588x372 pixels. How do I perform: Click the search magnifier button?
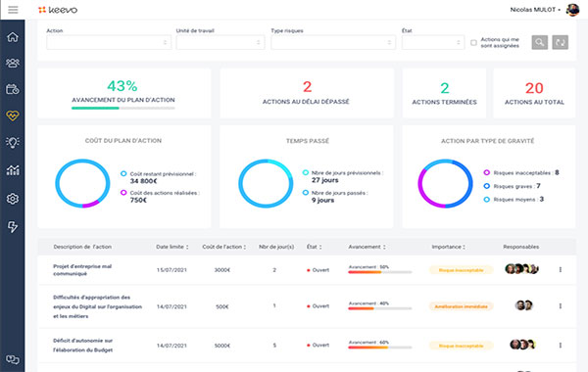tap(540, 42)
